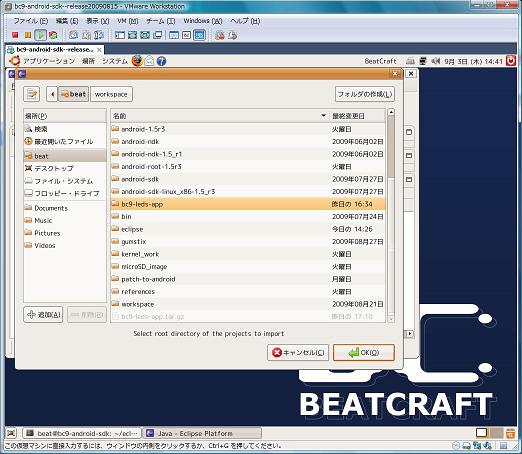Click the Summary view toolbar icon
Viewport: 522px width, 454px height.
pos(174,35)
